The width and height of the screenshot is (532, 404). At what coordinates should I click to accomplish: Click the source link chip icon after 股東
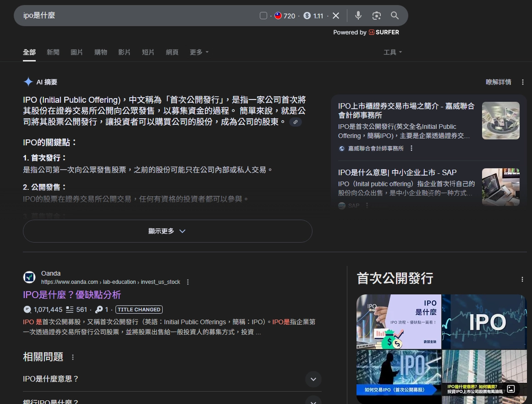tap(296, 122)
